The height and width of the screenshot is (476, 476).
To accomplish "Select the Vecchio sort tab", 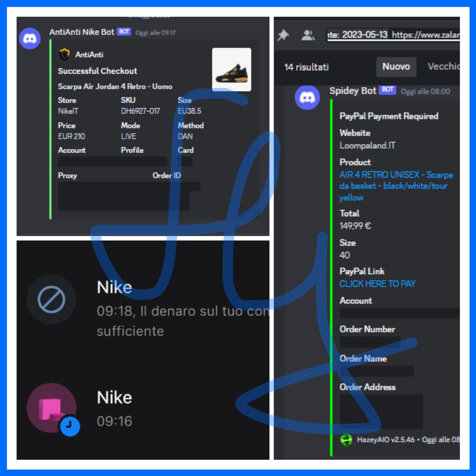I will tap(443, 66).
